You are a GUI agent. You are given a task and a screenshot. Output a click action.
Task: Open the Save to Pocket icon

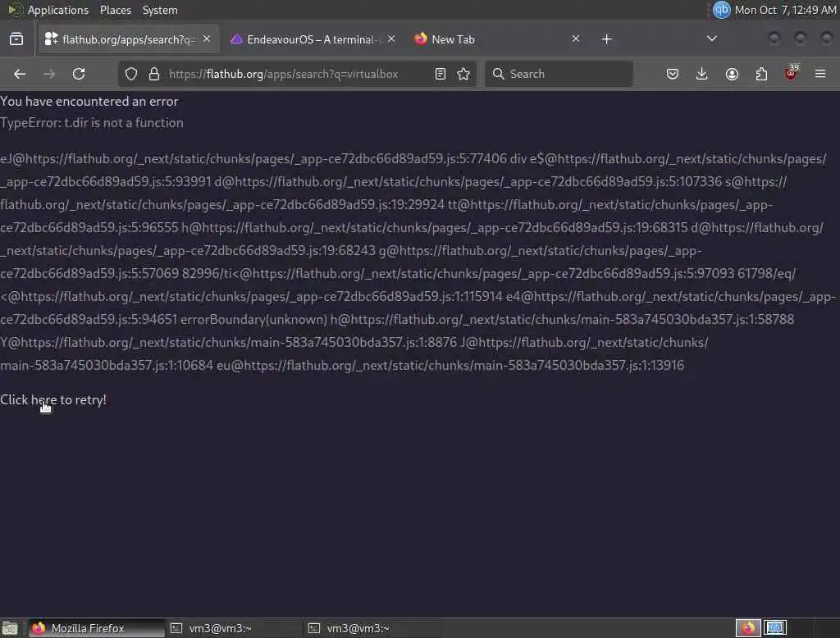(673, 74)
